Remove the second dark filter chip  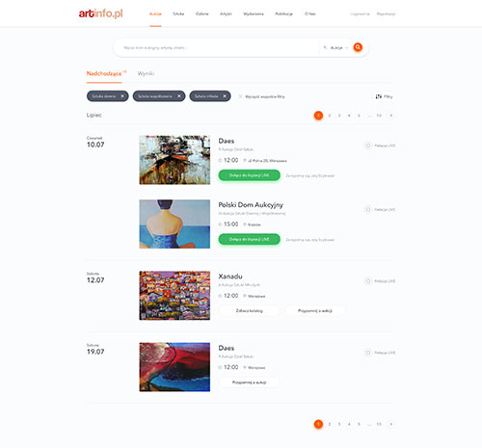(179, 96)
